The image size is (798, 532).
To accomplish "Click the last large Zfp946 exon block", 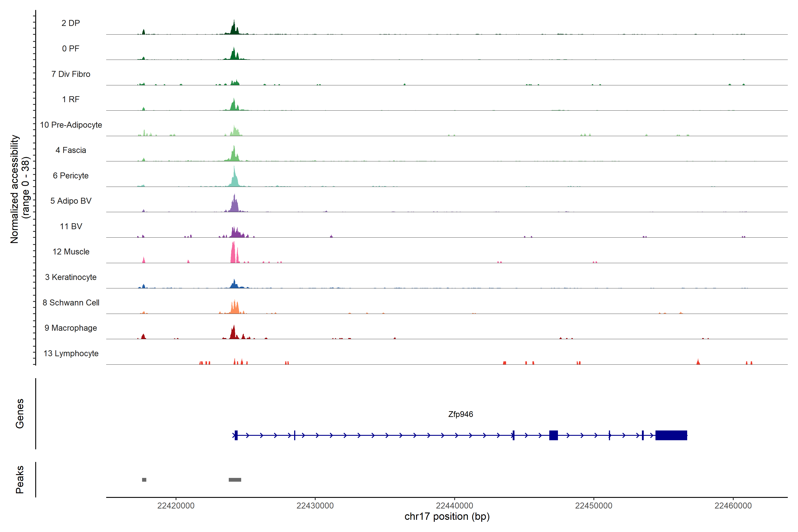I will (671, 435).
